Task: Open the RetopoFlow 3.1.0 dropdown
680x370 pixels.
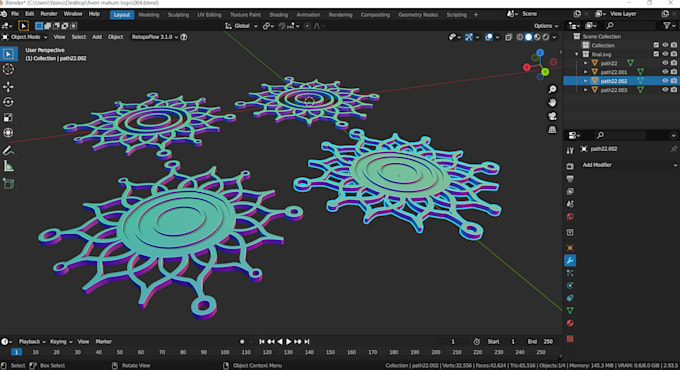Action: click(154, 37)
